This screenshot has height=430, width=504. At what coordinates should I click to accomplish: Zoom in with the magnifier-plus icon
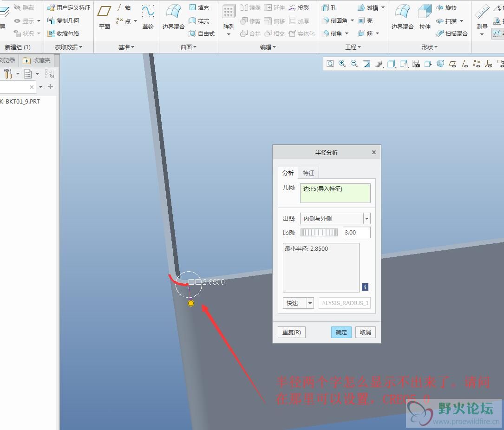pyautogui.click(x=342, y=64)
